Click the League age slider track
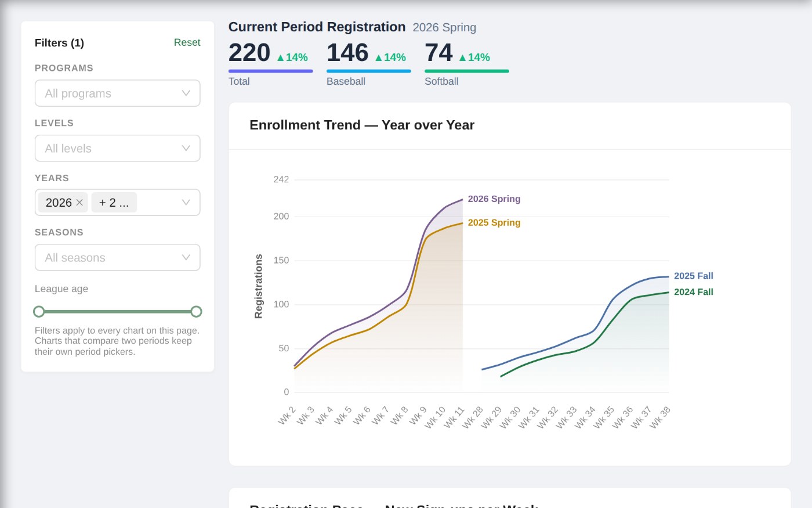Viewport: 812px width, 508px height. 118,312
